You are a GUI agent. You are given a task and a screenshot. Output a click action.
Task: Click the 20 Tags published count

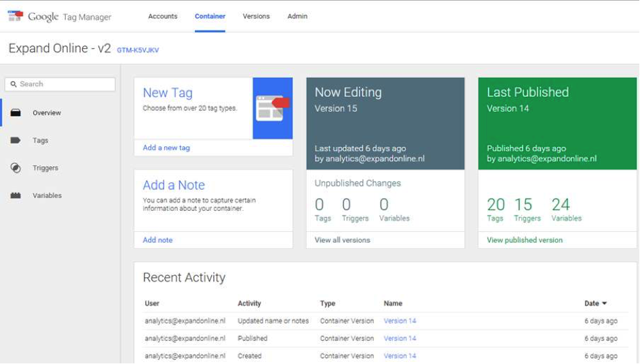pyautogui.click(x=495, y=209)
